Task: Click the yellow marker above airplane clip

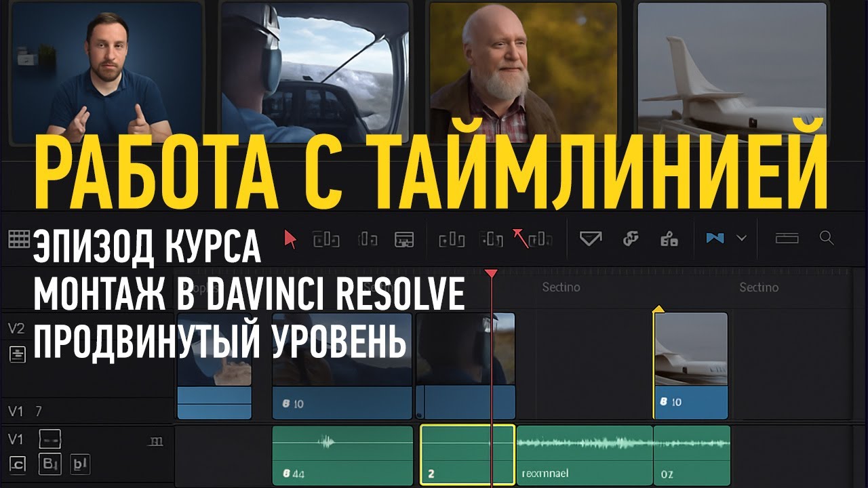Action: point(657,309)
